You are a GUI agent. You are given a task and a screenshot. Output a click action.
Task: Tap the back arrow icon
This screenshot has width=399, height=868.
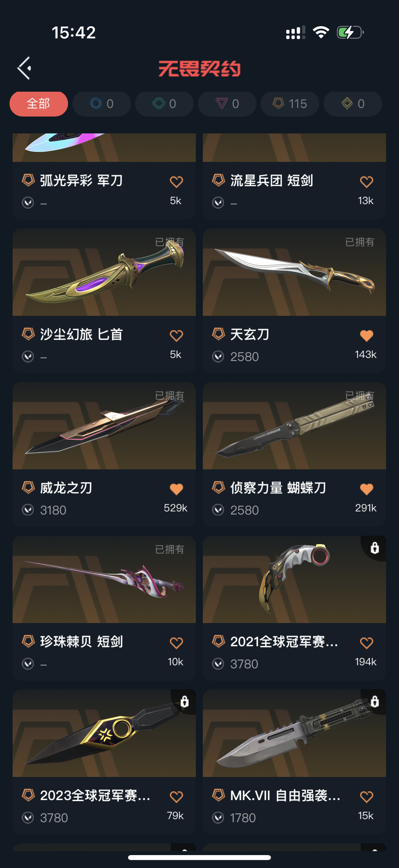[24, 68]
